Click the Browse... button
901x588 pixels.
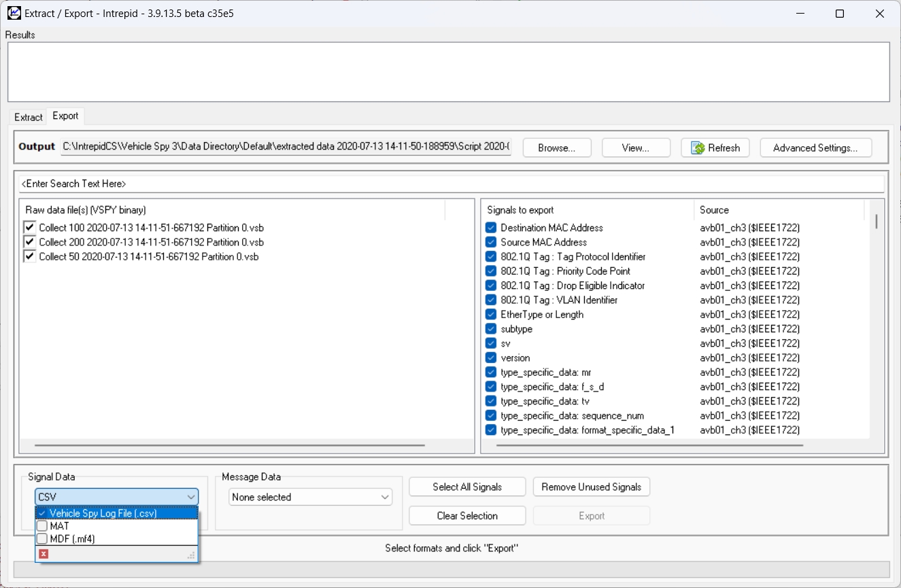556,148
